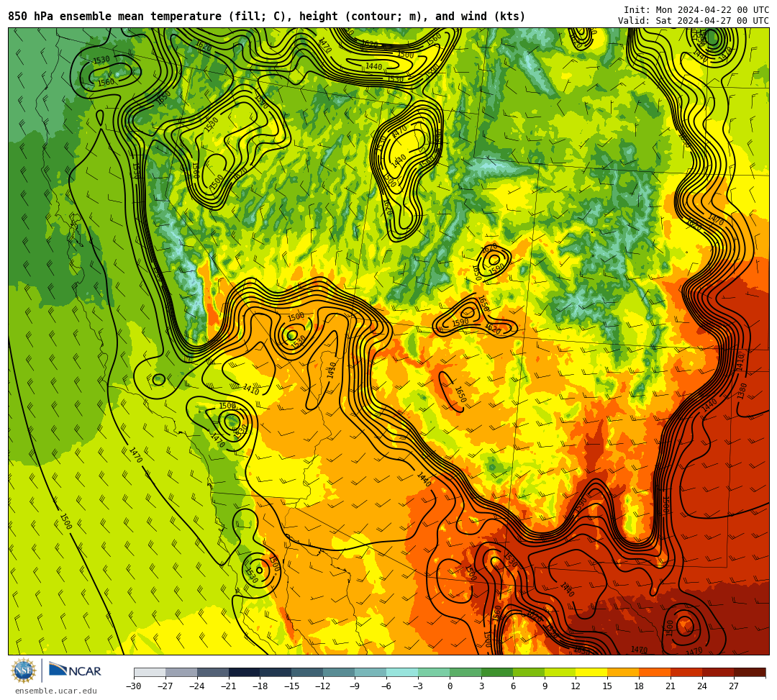Click the 12 colorbar tick label
The height and width of the screenshot is (700, 777).
[x=576, y=686]
